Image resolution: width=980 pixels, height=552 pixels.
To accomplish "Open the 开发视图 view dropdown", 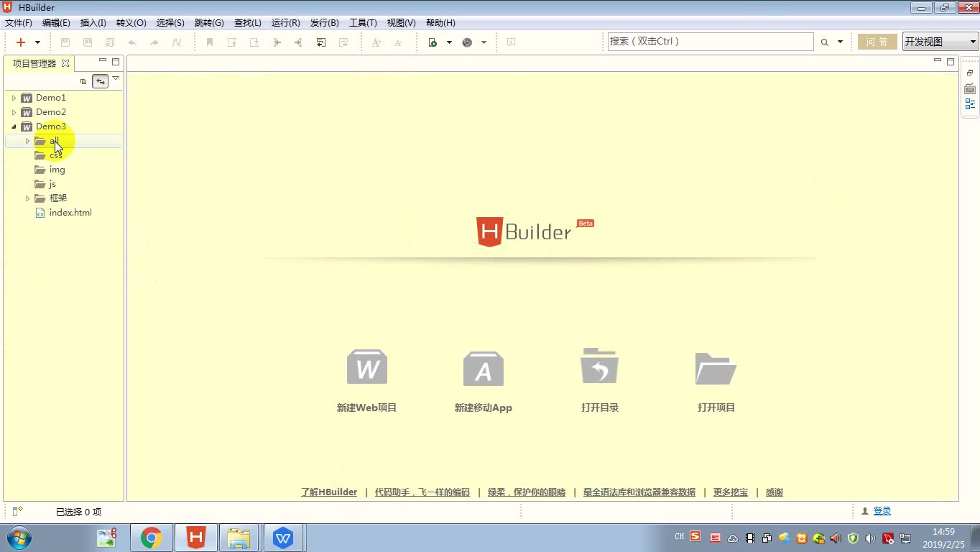I will (940, 42).
